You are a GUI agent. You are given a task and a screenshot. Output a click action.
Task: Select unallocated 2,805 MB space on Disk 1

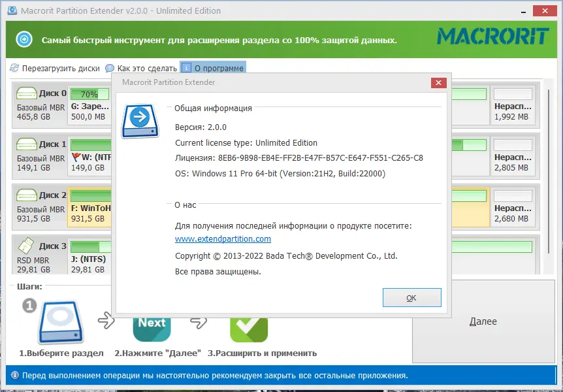[513, 155]
